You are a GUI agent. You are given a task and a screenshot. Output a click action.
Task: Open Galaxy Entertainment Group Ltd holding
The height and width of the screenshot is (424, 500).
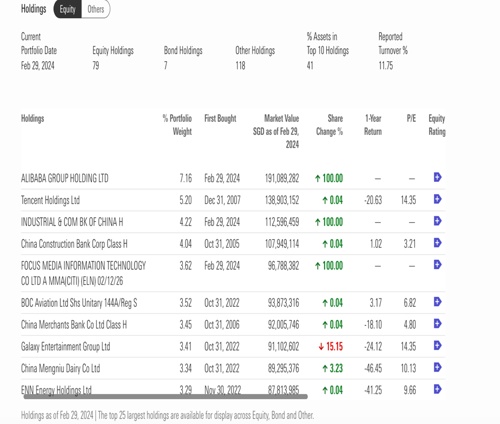click(65, 347)
